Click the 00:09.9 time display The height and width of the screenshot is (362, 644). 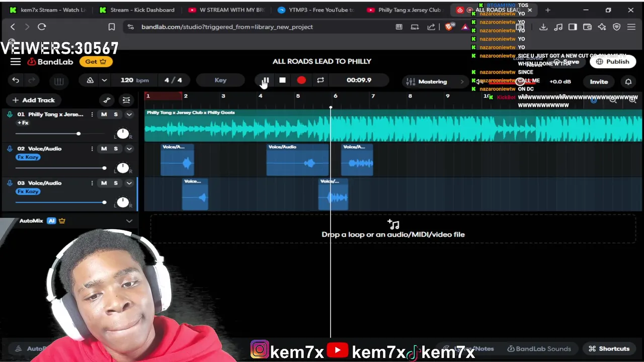coord(359,80)
